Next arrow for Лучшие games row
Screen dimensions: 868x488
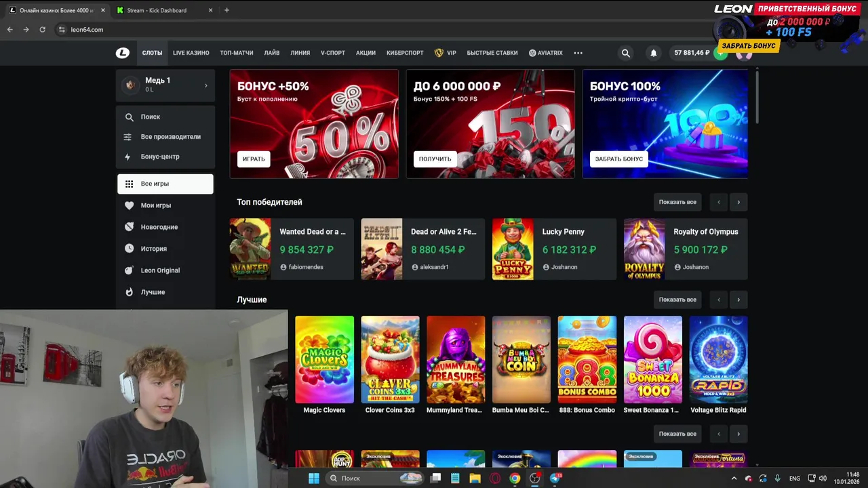coord(738,300)
